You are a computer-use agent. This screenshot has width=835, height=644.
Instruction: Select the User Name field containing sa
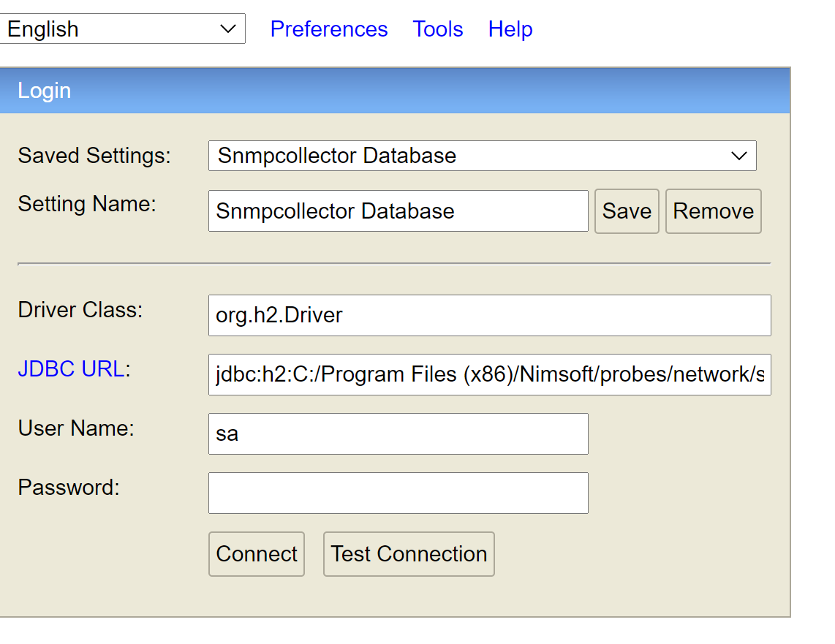398,433
